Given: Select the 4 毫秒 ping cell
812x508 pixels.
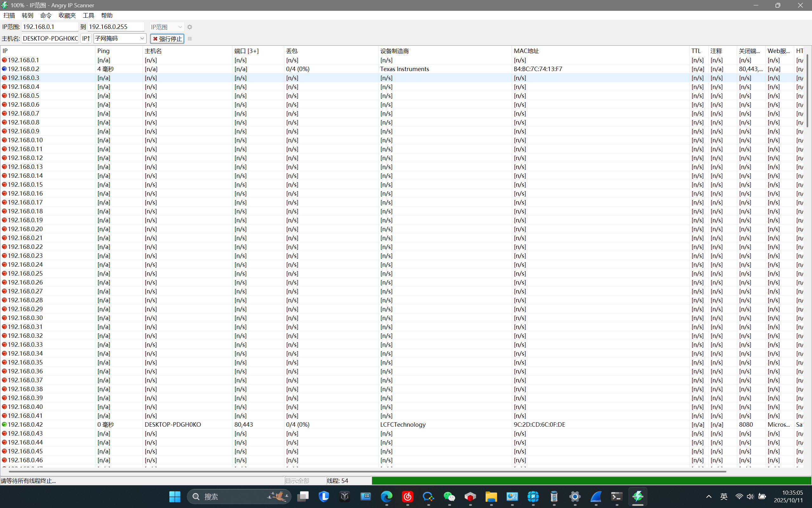Looking at the screenshot, I should point(106,69).
